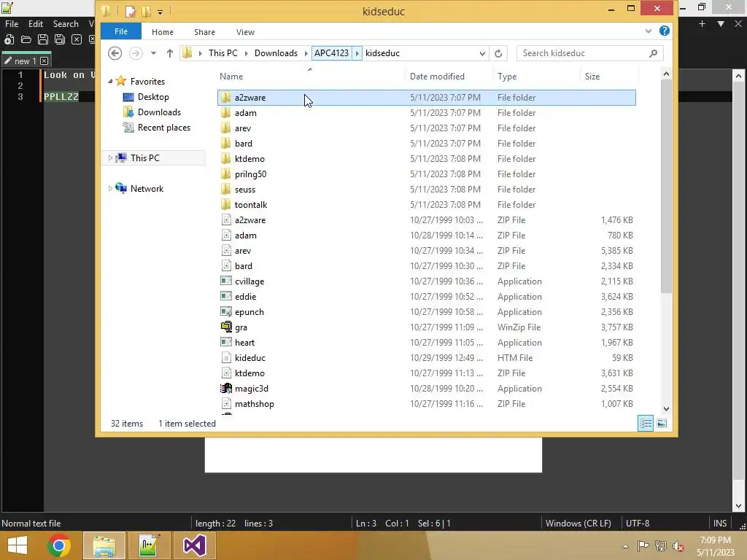The width and height of the screenshot is (747, 560).
Task: Open the Quick Access Toolbar customize dropdown
Action: tap(160, 12)
